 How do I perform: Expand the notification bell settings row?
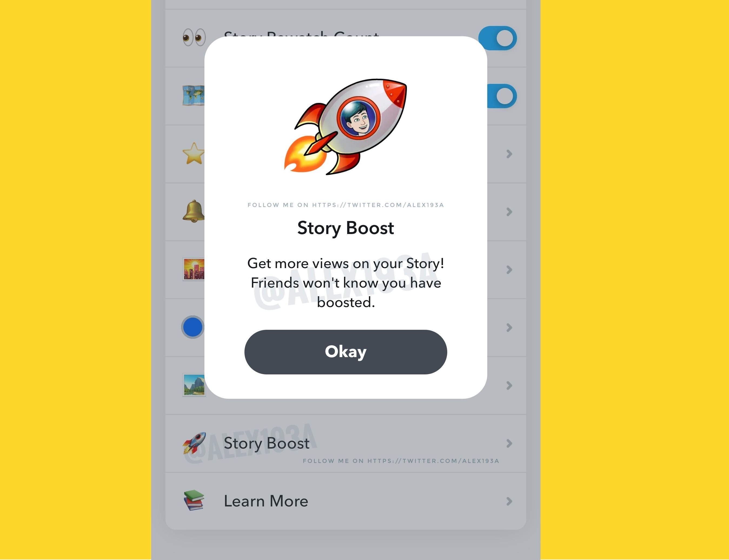pyautogui.click(x=509, y=212)
